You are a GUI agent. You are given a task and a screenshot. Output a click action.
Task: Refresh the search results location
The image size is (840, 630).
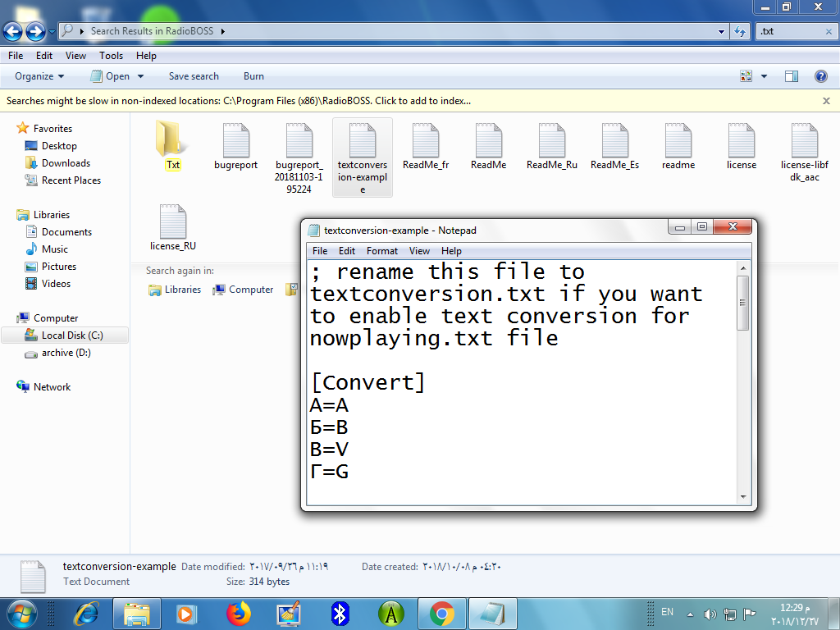[x=740, y=32]
